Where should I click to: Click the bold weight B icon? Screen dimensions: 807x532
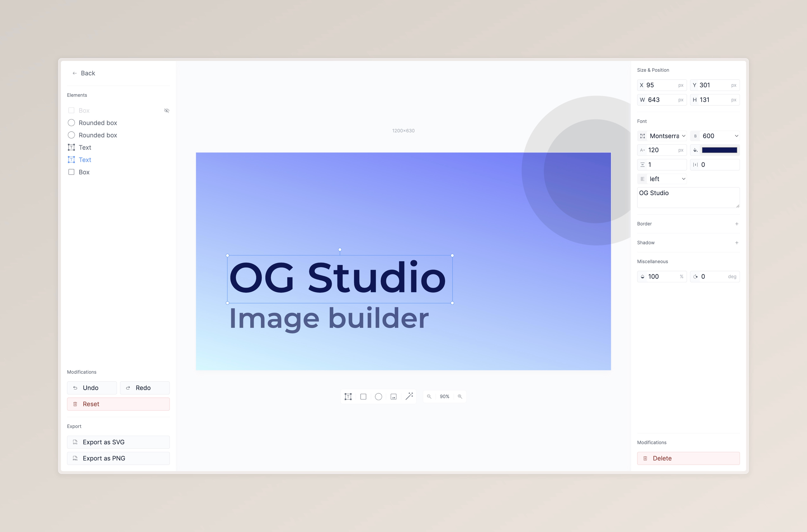tap(695, 136)
